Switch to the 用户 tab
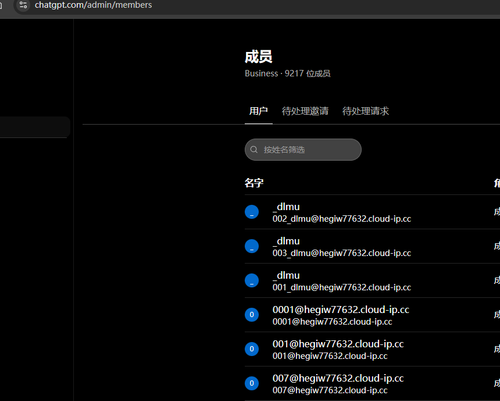Viewport: 500px width, 401px height. [x=258, y=111]
